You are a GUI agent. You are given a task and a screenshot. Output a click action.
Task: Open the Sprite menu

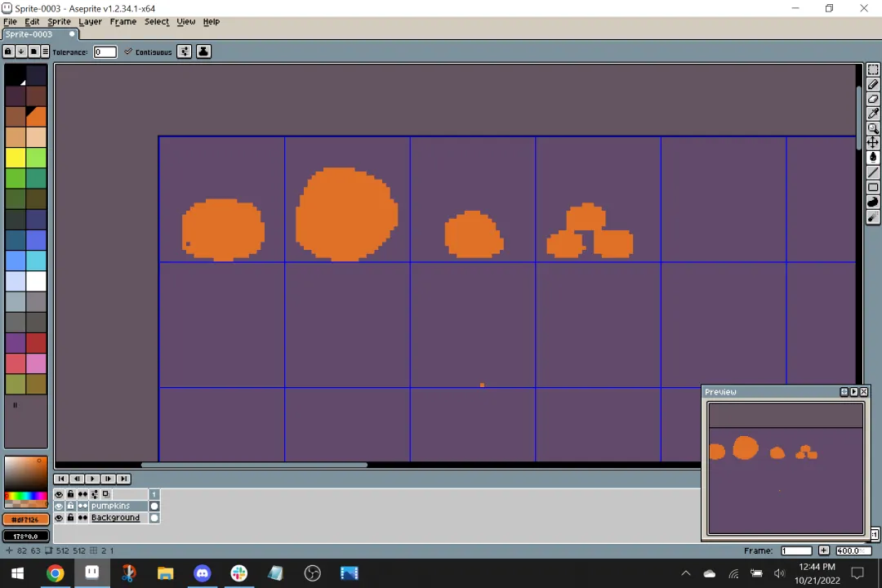[59, 21]
